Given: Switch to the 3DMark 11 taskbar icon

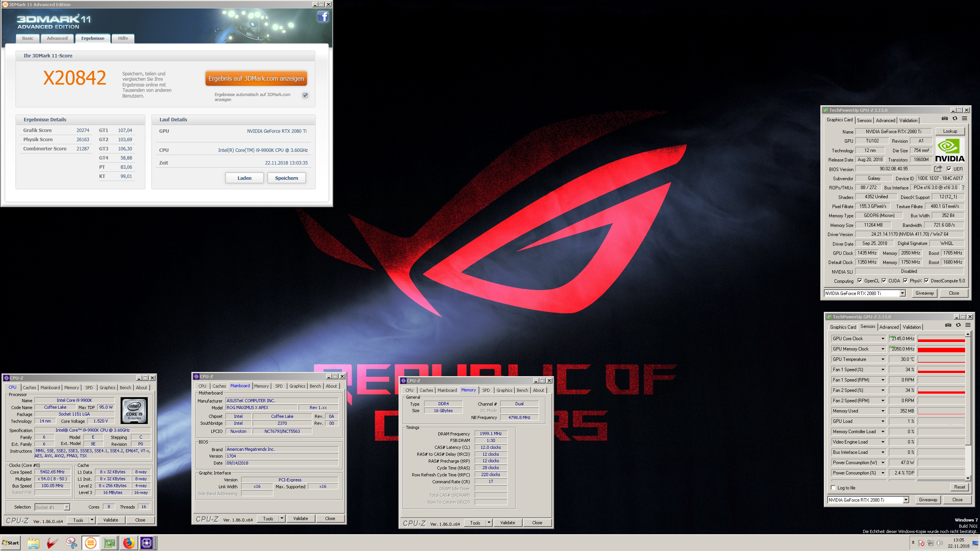Looking at the screenshot, I should click(91, 543).
